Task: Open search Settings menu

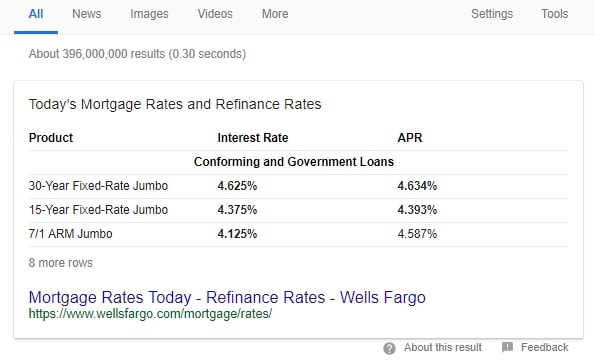Action: tap(492, 14)
